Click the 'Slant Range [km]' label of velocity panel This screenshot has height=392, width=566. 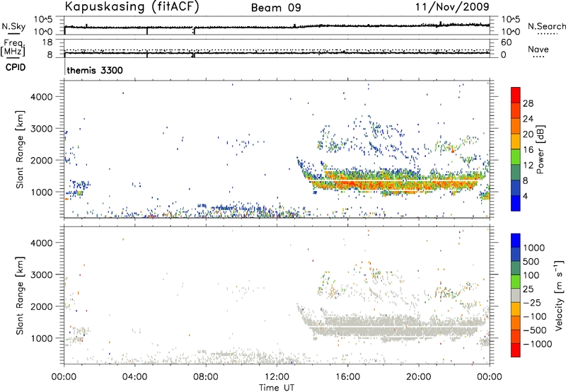coord(20,296)
